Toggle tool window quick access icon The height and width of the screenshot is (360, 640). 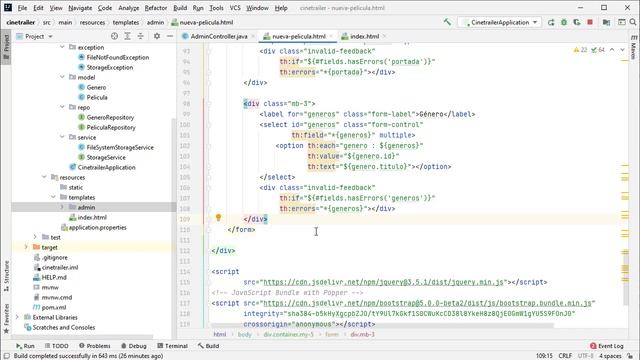point(6,356)
